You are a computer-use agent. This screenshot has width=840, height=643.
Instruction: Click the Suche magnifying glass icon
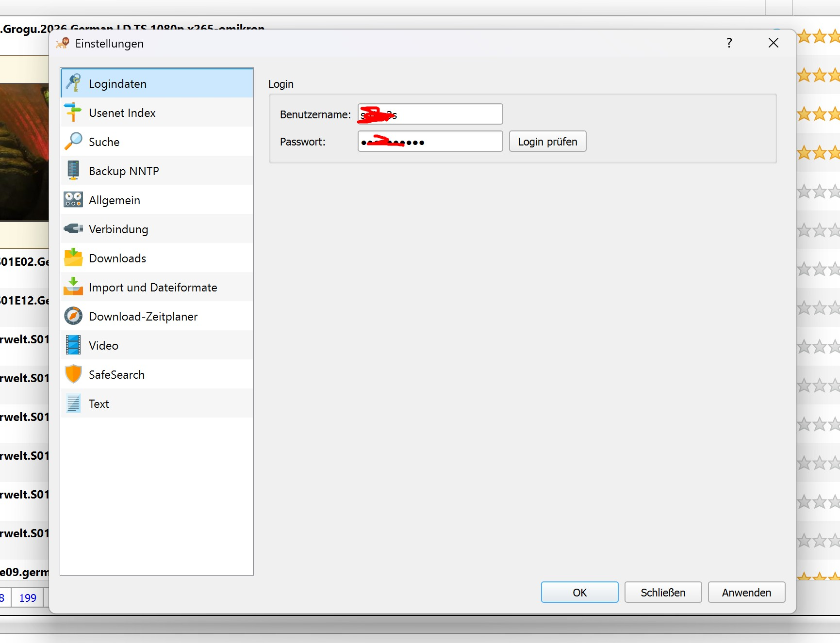pyautogui.click(x=73, y=142)
